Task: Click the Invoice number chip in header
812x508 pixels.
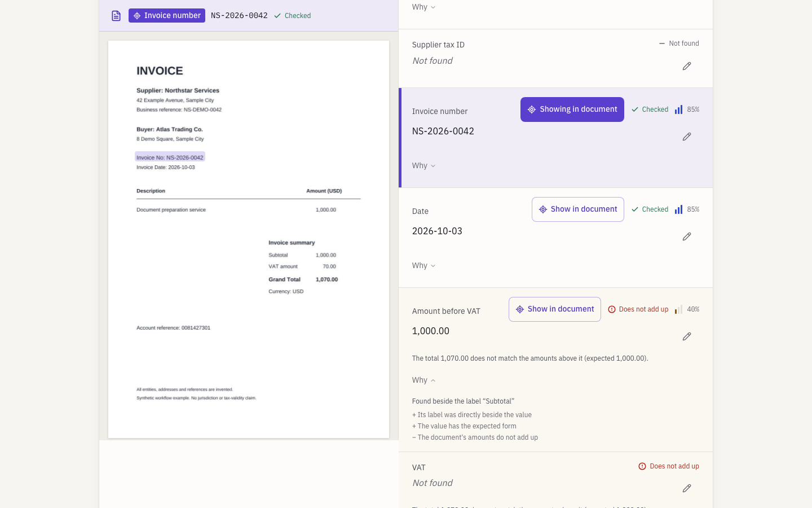Action: (x=167, y=16)
